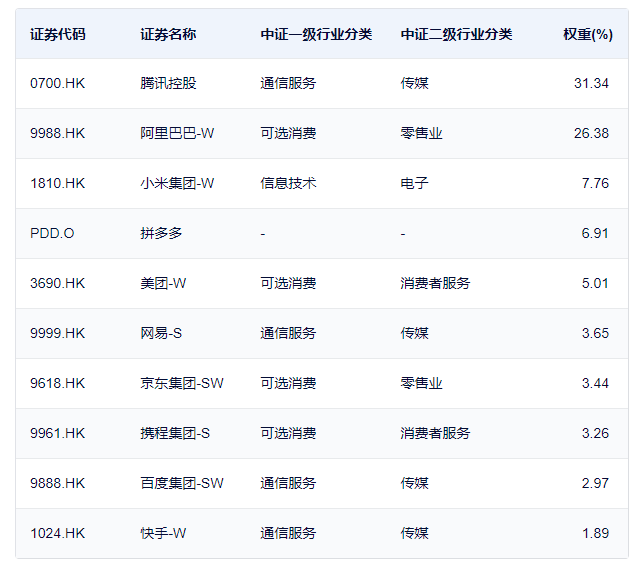644x569 pixels.
Task: Select weight value 5.01
Action: pyautogui.click(x=595, y=283)
